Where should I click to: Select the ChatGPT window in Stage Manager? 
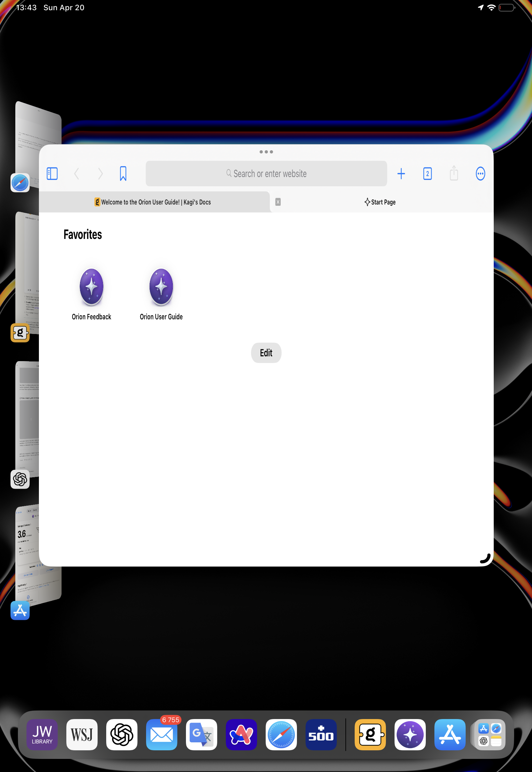(x=27, y=420)
